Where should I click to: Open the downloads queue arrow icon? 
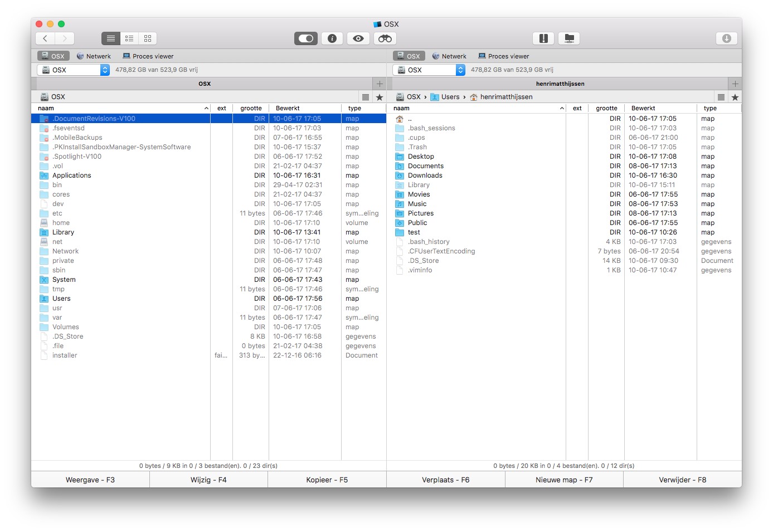[x=726, y=38]
